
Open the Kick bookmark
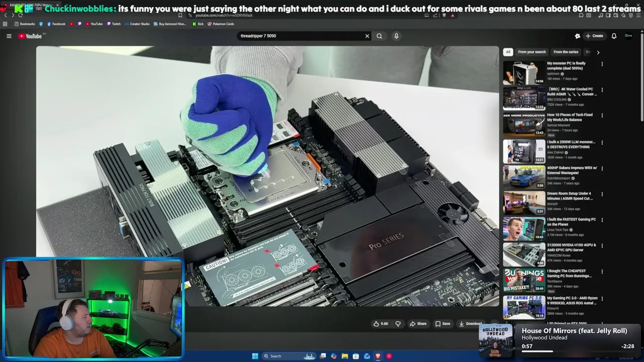click(x=198, y=24)
